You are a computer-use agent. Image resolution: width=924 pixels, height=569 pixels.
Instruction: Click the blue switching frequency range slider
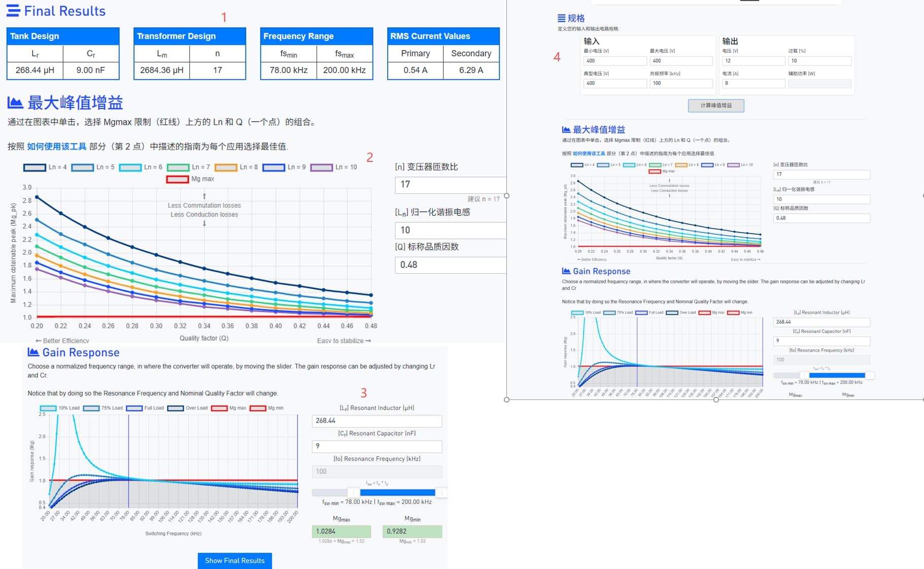[x=397, y=492]
